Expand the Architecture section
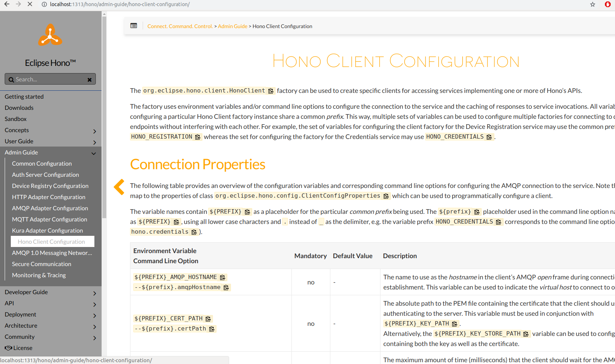Image resolution: width=615 pixels, height=364 pixels. [94, 327]
